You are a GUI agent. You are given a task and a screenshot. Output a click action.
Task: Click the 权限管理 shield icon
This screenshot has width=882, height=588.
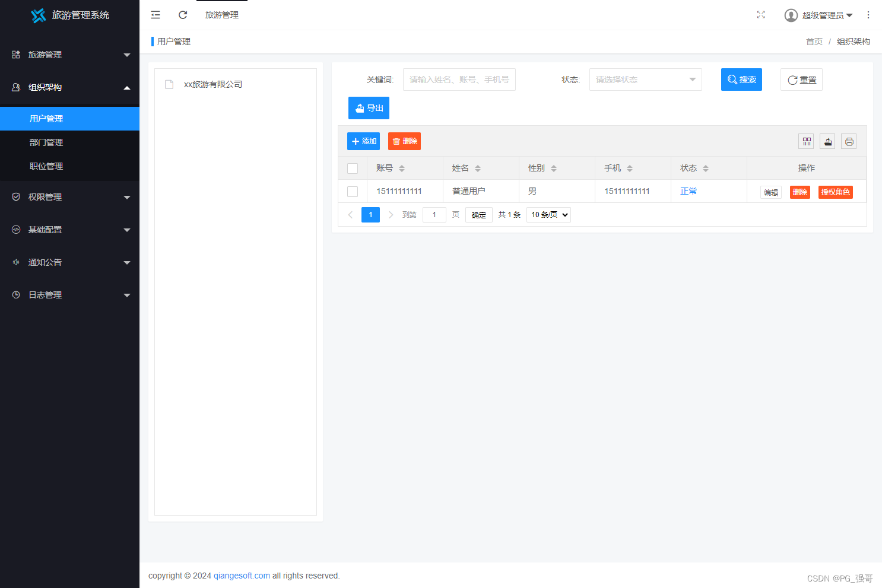coord(16,197)
